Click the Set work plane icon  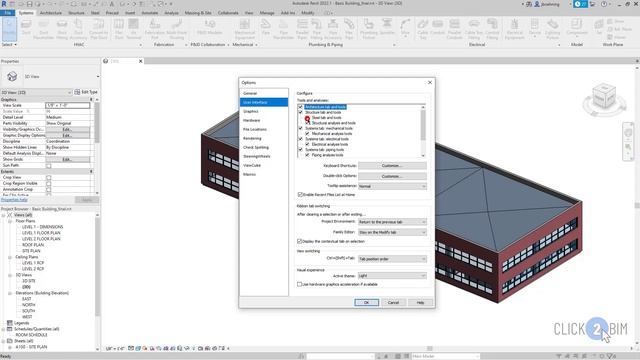[x=599, y=27]
